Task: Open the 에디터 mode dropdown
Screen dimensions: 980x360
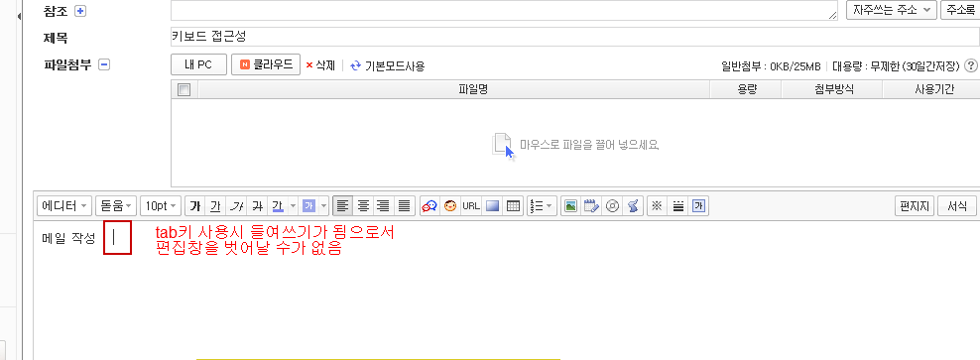Action: tap(65, 205)
